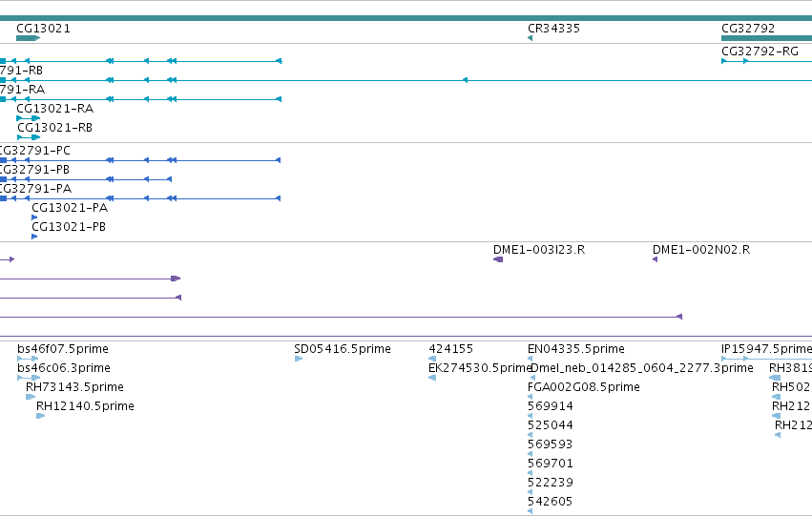812x516 pixels.
Task: Select the DME1-003I23.R purple glyph
Action: pyautogui.click(x=498, y=259)
